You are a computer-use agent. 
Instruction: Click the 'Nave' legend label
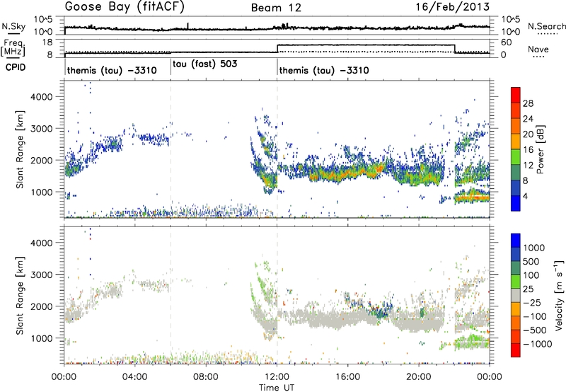pos(538,49)
